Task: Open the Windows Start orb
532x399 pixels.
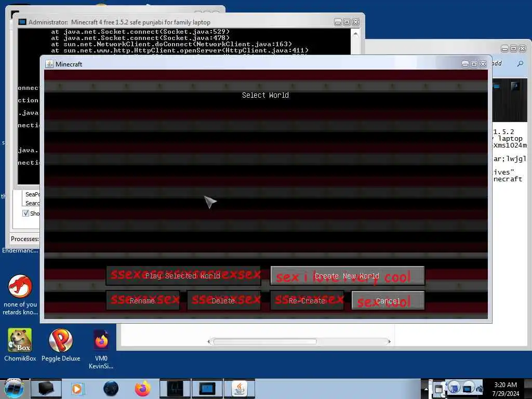Action: pyautogui.click(x=13, y=389)
